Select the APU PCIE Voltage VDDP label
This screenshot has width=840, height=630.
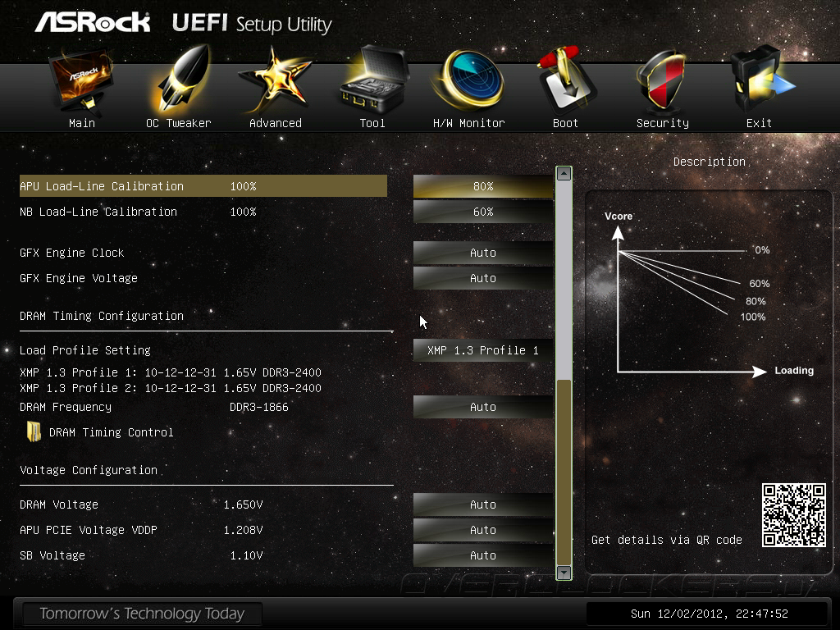(89, 530)
